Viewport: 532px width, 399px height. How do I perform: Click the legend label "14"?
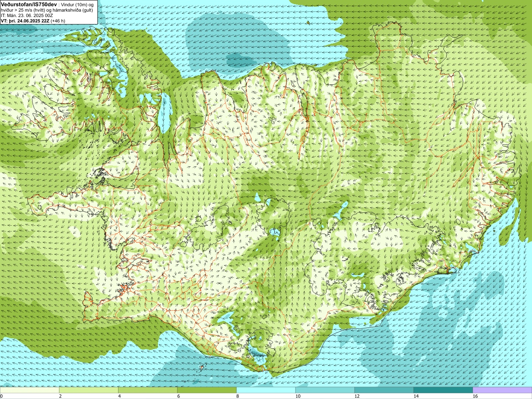[416, 396]
